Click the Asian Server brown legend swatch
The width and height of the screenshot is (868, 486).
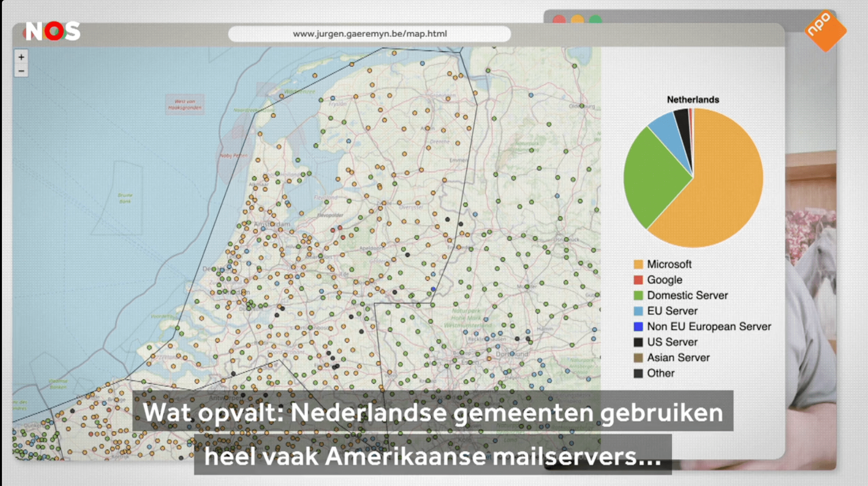(x=638, y=358)
